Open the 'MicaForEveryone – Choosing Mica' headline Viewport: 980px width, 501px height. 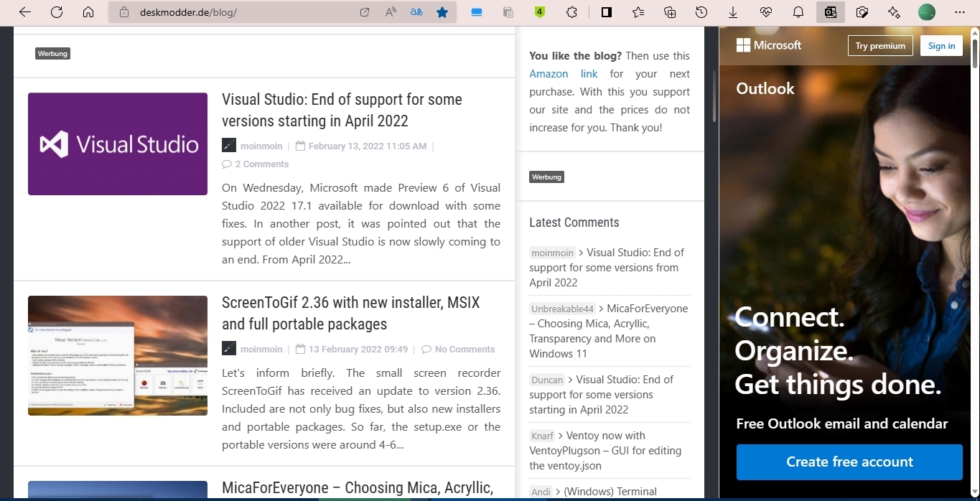point(358,488)
